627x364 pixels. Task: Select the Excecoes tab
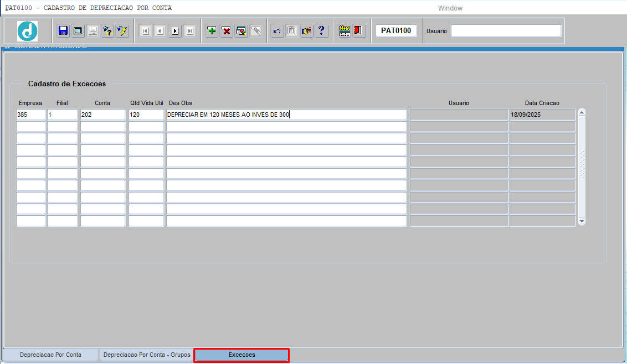pyautogui.click(x=241, y=355)
